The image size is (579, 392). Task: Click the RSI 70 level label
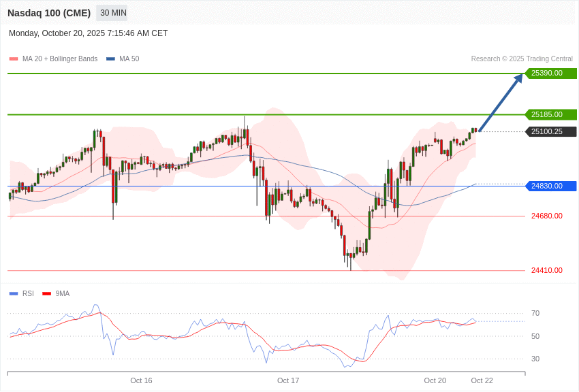(x=535, y=314)
